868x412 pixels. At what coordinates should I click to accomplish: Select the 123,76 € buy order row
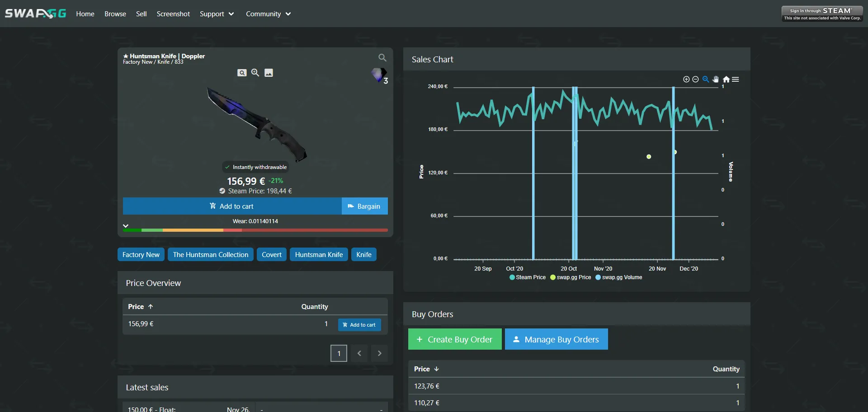tap(576, 386)
